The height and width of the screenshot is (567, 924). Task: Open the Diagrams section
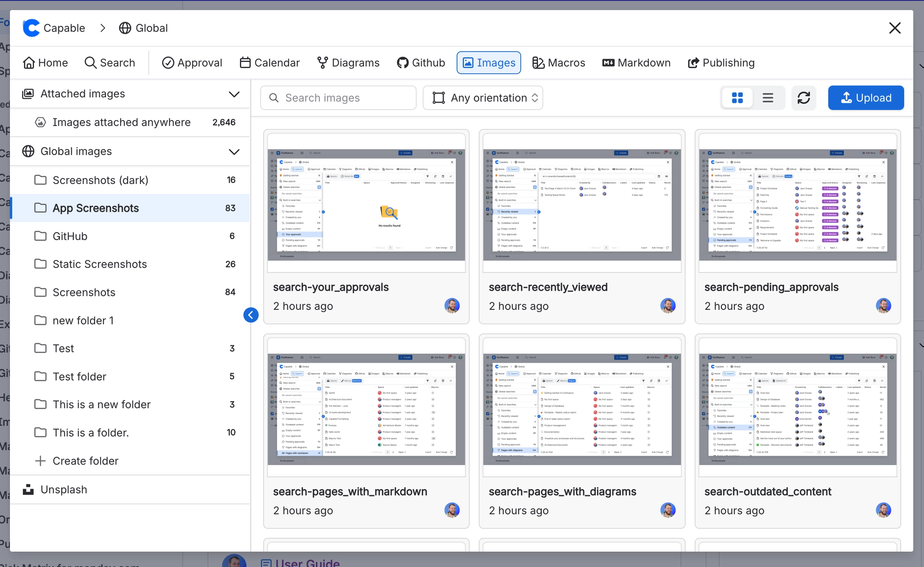coord(348,63)
